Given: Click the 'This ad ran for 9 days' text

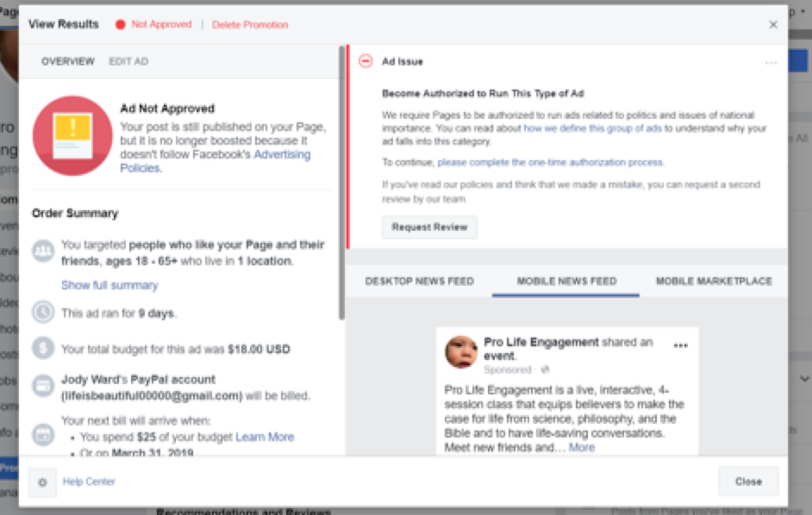Looking at the screenshot, I should pos(119,313).
